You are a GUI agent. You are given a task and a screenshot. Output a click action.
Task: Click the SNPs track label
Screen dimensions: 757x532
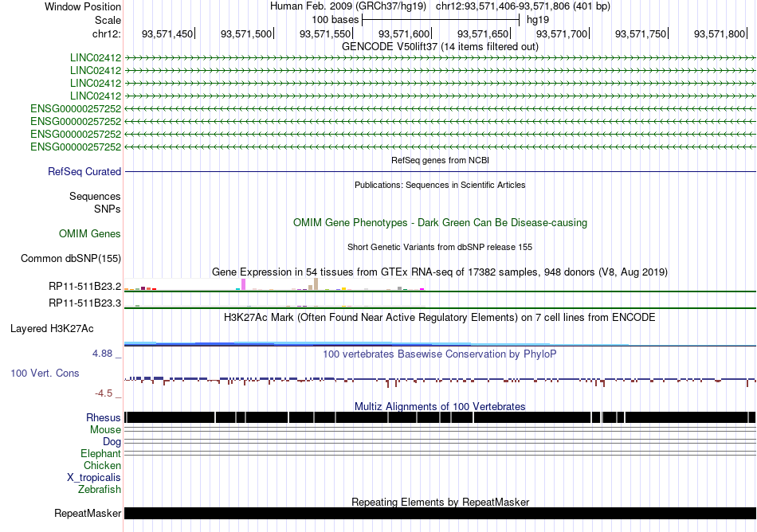click(108, 209)
